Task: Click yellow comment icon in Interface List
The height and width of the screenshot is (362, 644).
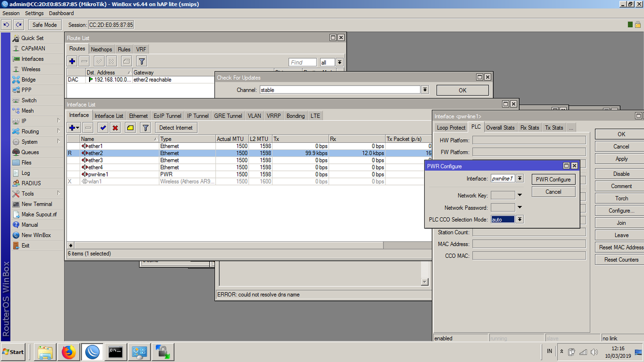Action: tap(130, 128)
